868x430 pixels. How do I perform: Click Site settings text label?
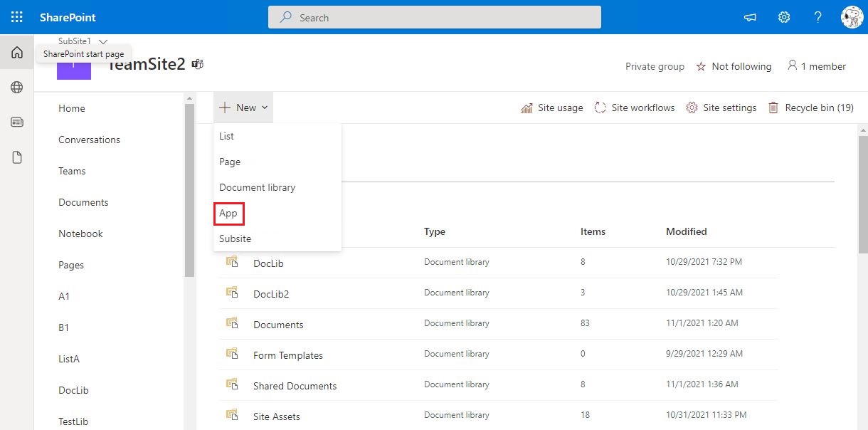[730, 107]
